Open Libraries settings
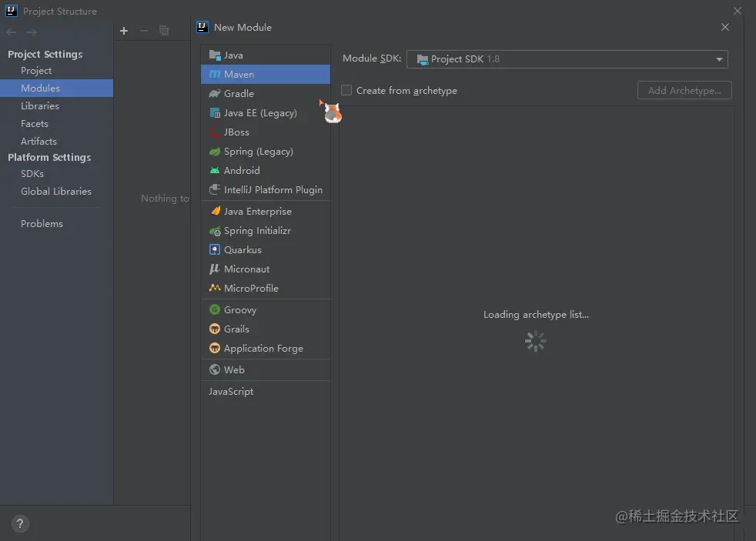This screenshot has width=756, height=541. pyautogui.click(x=40, y=106)
